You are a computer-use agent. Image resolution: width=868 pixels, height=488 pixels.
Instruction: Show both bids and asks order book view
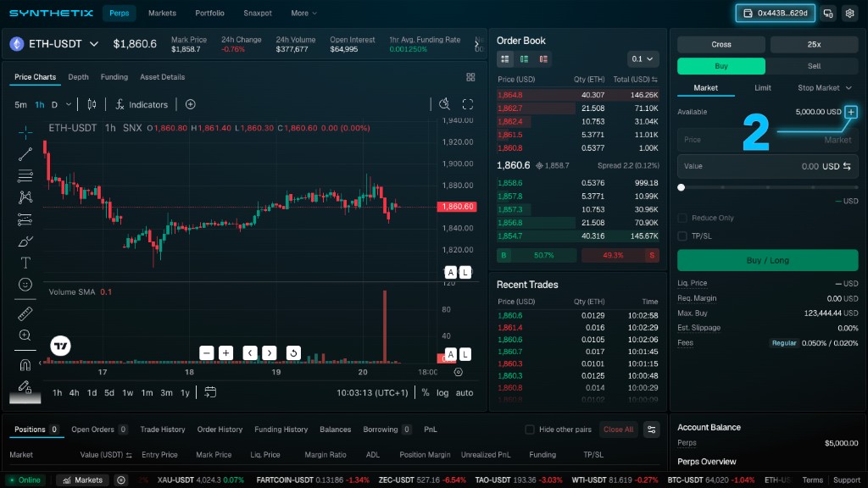[505, 58]
